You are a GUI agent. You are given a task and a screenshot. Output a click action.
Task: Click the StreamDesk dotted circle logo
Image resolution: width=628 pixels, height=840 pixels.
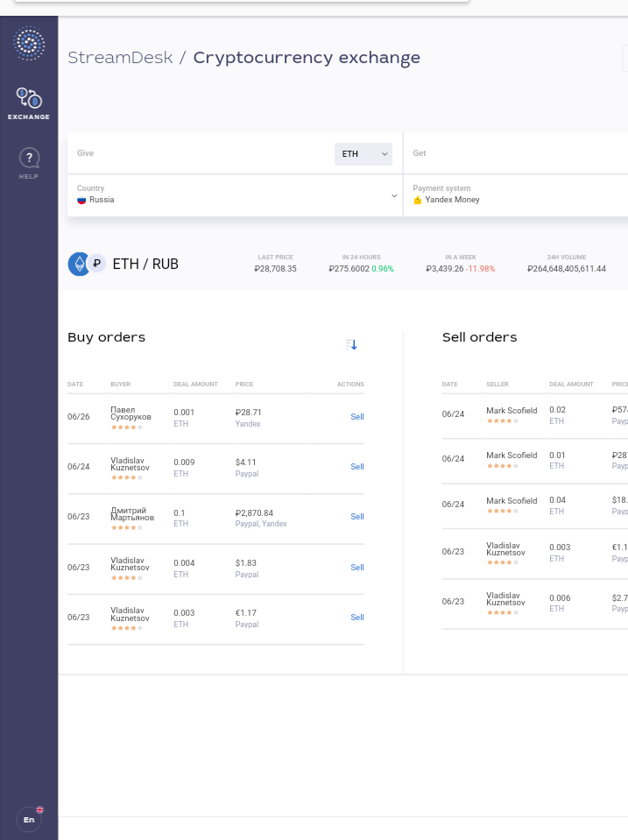(29, 44)
